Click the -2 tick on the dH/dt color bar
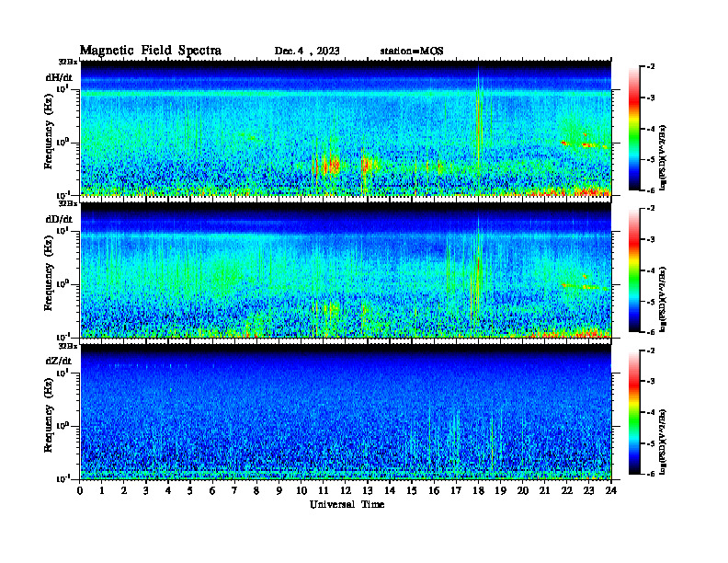Screen dimensions: 728x563 651,67
